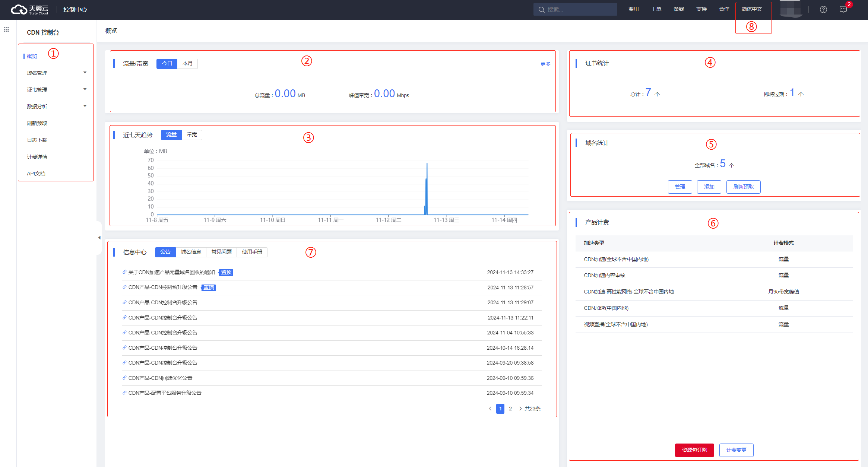Open 合作 in the top navigation
Screen dimensions: 868x467
point(724,9)
